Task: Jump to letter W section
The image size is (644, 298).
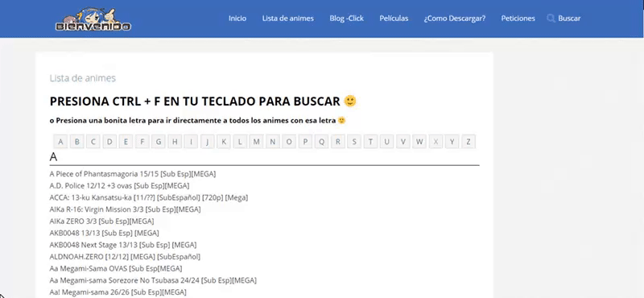Action: click(419, 142)
